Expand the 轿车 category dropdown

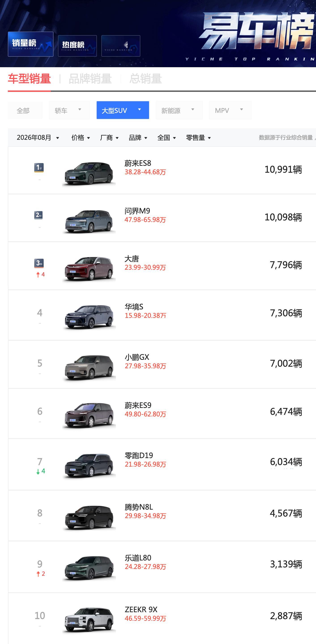point(69,110)
